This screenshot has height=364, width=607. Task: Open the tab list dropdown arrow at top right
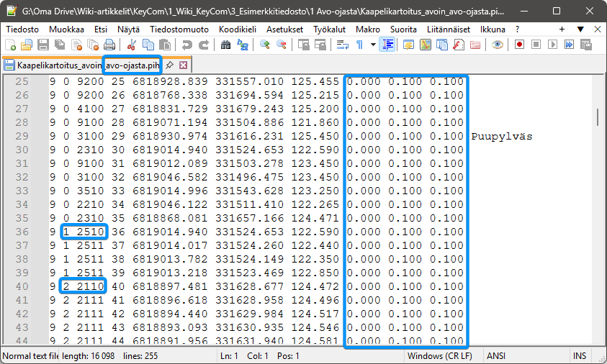[577, 29]
